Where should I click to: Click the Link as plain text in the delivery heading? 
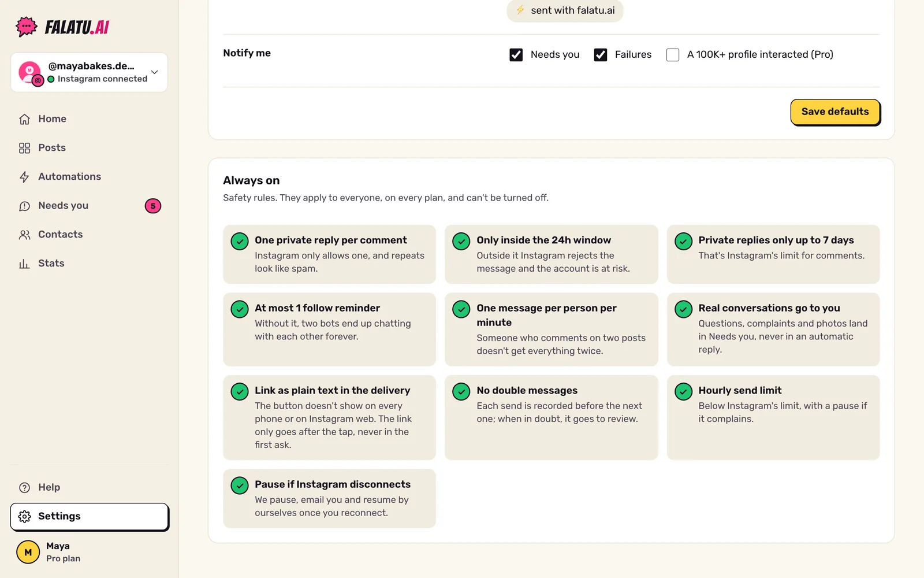click(333, 390)
